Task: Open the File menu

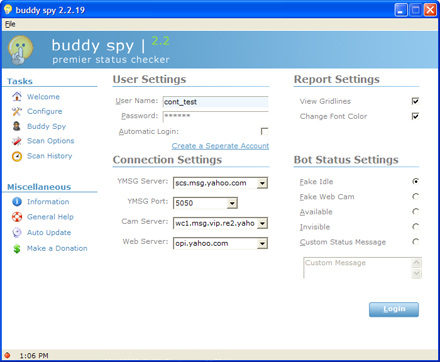Action: click(10, 24)
